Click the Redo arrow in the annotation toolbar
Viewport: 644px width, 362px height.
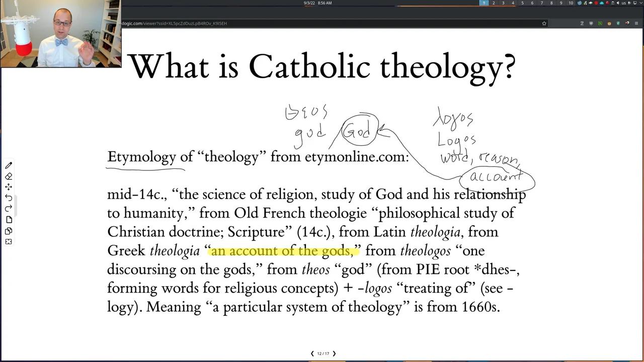pos(8,209)
